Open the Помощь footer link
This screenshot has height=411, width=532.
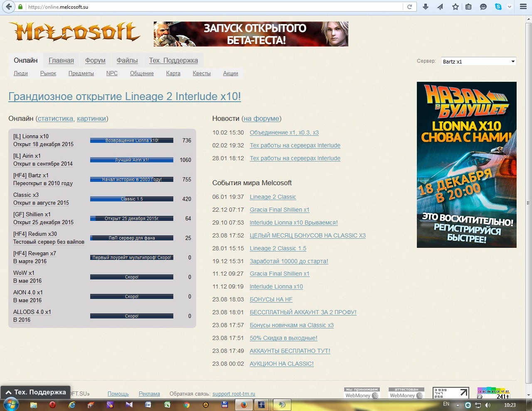coord(118,394)
